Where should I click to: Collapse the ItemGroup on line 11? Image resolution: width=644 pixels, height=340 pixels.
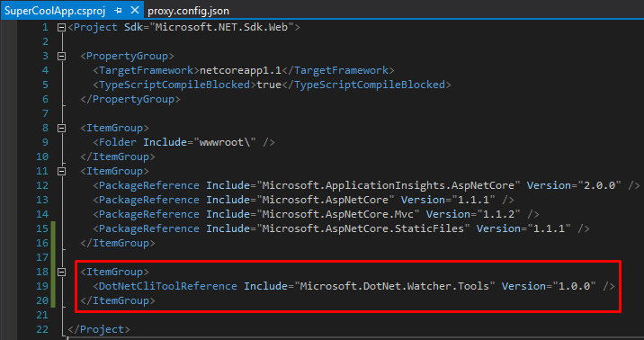coord(61,171)
